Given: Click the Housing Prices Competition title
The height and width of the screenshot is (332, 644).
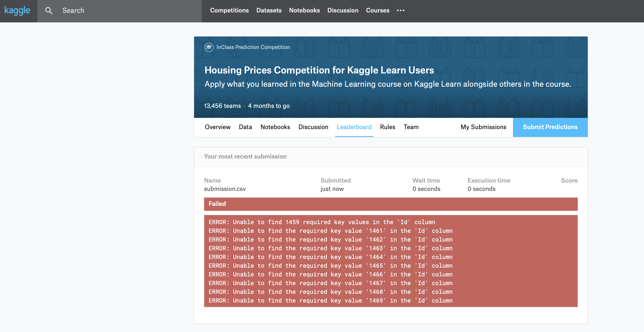Looking at the screenshot, I should (x=319, y=70).
